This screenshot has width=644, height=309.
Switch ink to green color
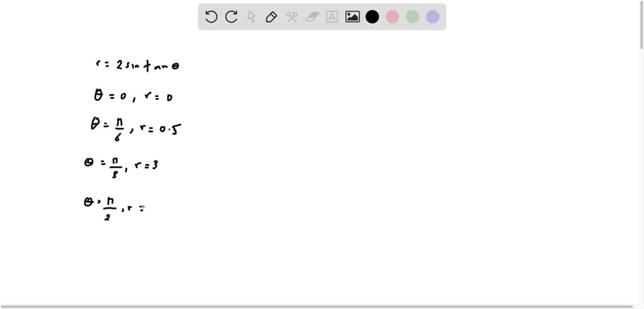413,17
